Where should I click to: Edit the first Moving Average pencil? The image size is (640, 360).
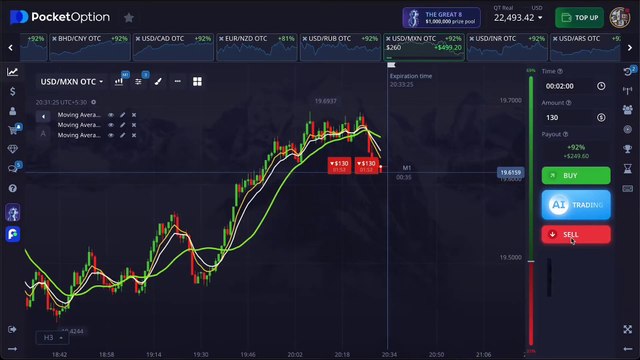pyautogui.click(x=122, y=115)
